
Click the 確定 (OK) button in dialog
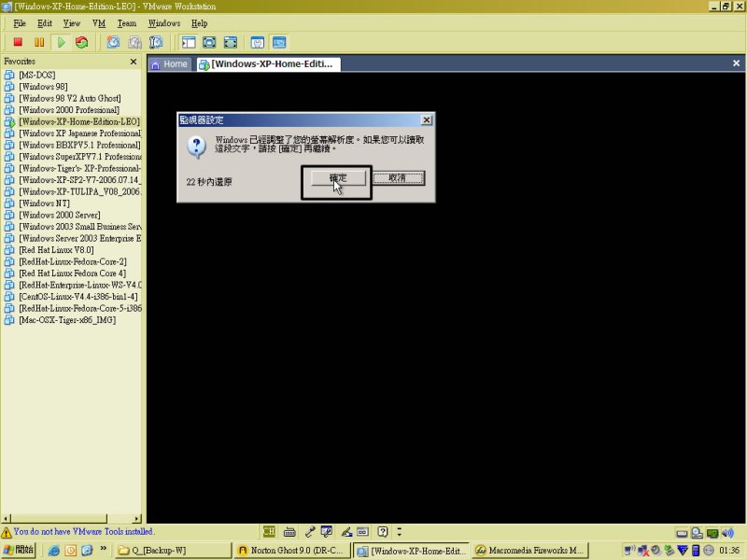[x=338, y=178]
